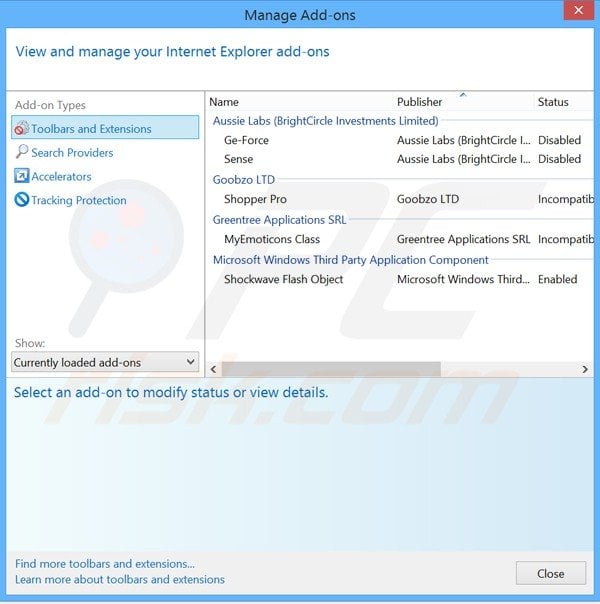Image resolution: width=600 pixels, height=604 pixels.
Task: Open Learn more about toolbars and extensions
Action: [x=120, y=579]
